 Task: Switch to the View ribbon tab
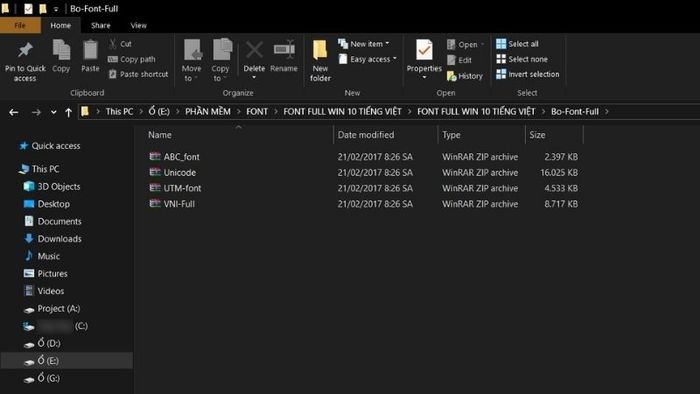[138, 25]
